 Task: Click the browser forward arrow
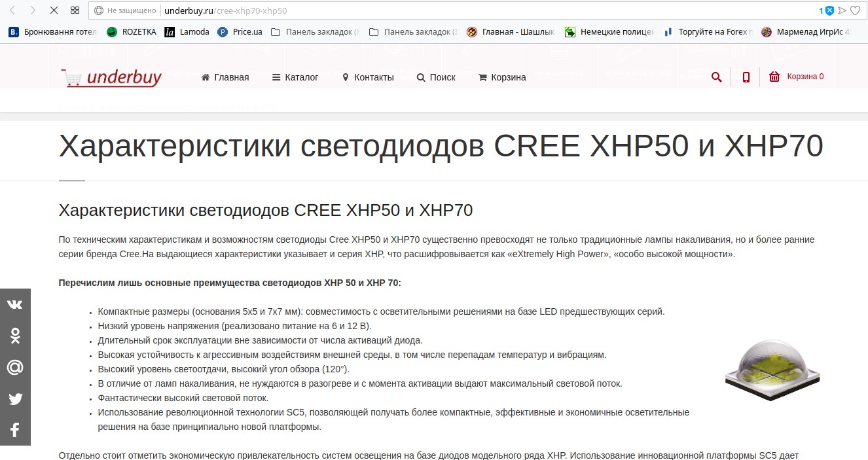33,10
